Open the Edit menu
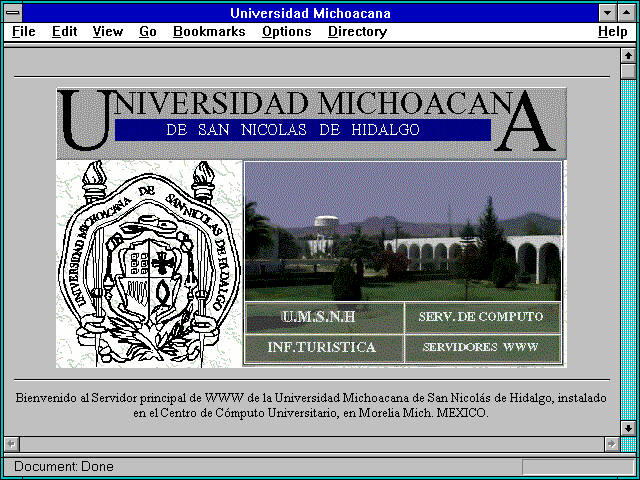 64,31
